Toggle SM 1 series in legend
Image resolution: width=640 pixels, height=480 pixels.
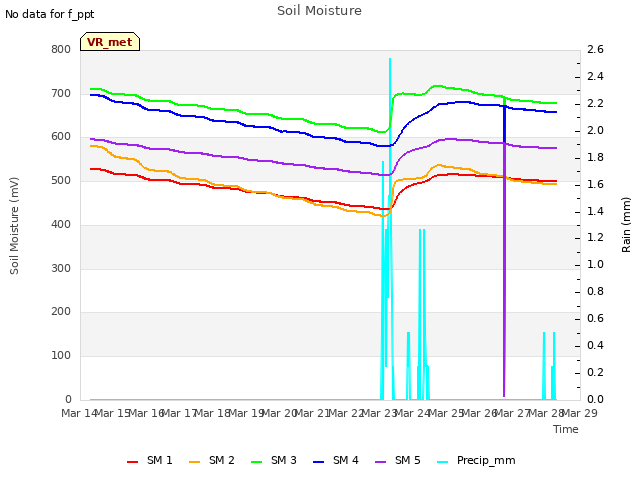[150, 461]
